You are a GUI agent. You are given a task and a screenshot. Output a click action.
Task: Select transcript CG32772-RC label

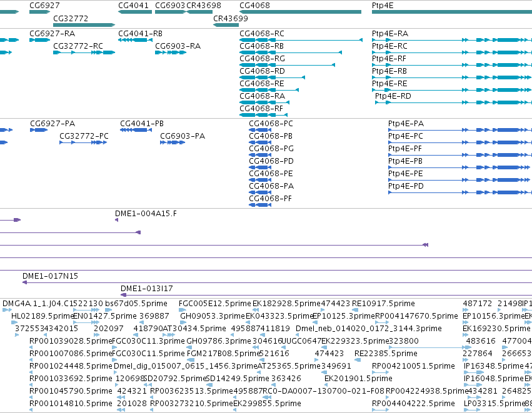78,46
